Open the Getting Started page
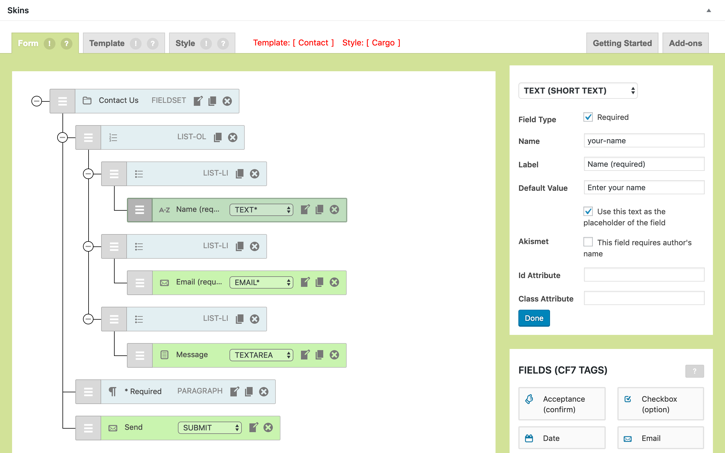 tap(622, 43)
